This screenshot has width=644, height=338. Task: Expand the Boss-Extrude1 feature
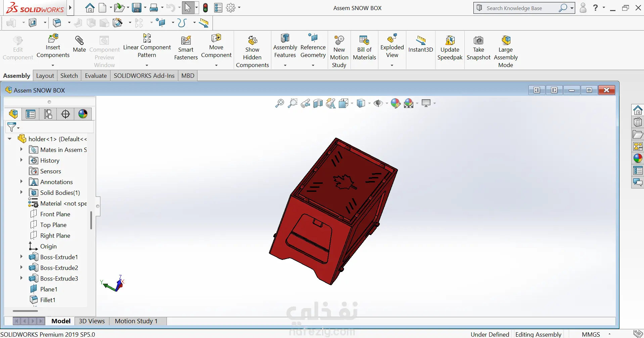(21, 257)
